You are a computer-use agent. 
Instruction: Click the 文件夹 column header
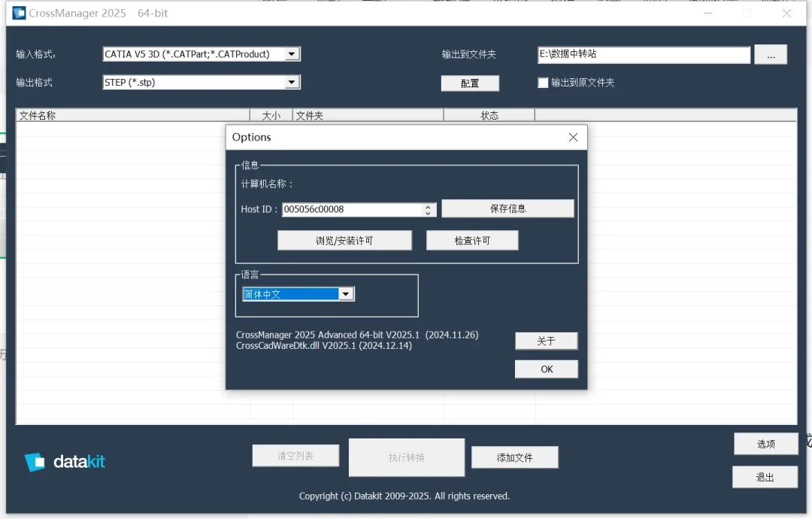pos(368,116)
